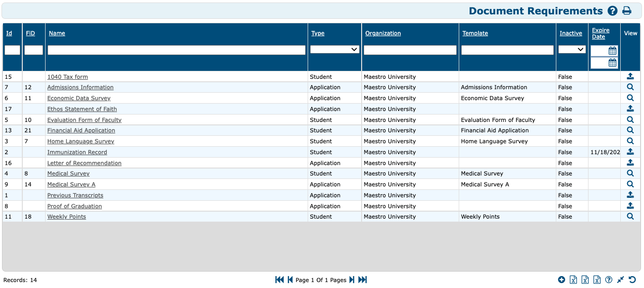Open the Type filter dropdown
Image resolution: width=644 pixels, height=288 pixels.
[334, 50]
